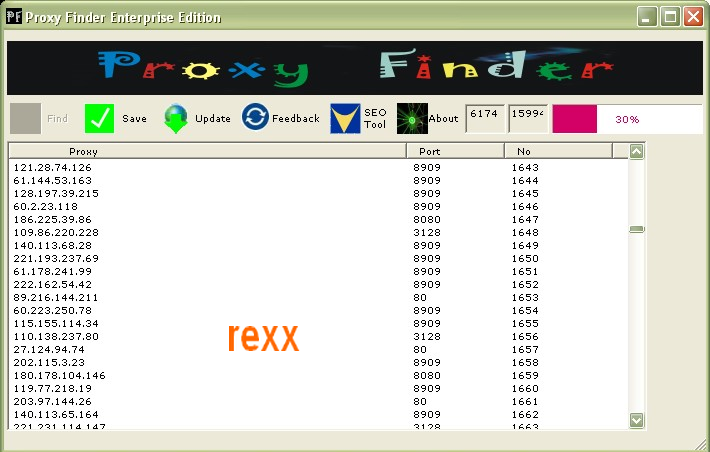This screenshot has height=452, width=710.
Task: Click row number 1652
Action: [525, 284]
